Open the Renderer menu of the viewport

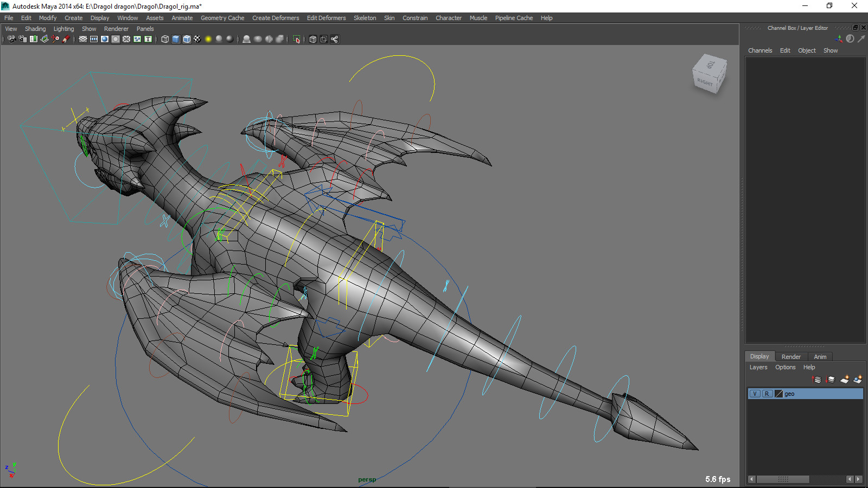tap(117, 28)
